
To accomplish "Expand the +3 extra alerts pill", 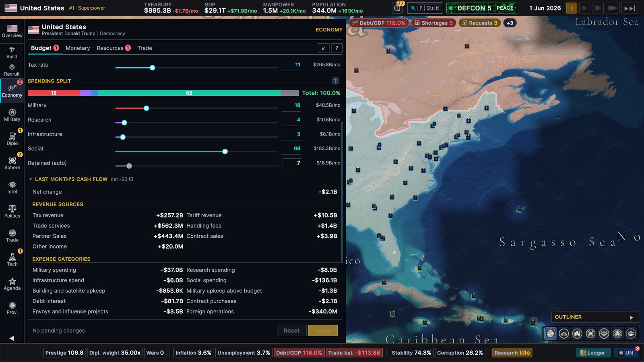I will click(x=510, y=23).
